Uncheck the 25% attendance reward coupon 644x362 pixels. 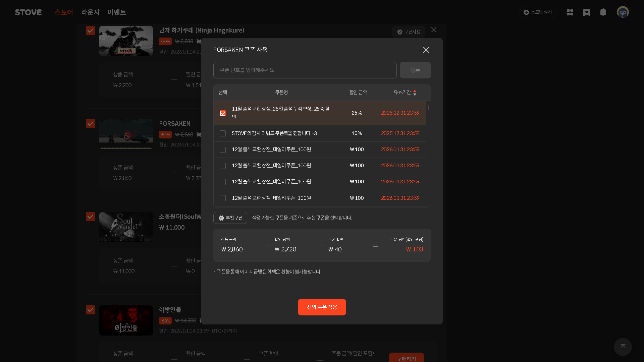(x=223, y=113)
